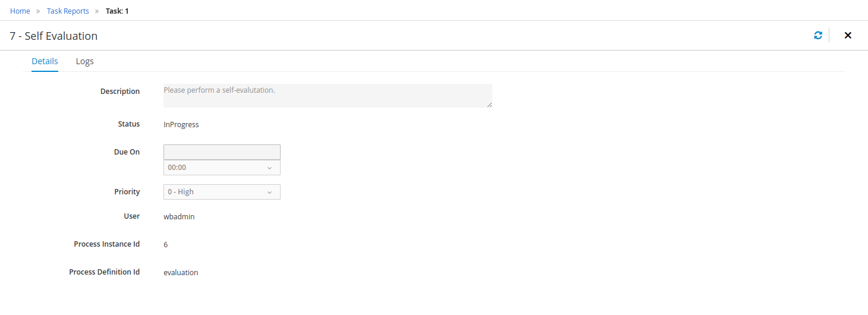This screenshot has height=315, width=868.
Task: Click the chevron arrow in the Priority selector
Action: (x=269, y=193)
